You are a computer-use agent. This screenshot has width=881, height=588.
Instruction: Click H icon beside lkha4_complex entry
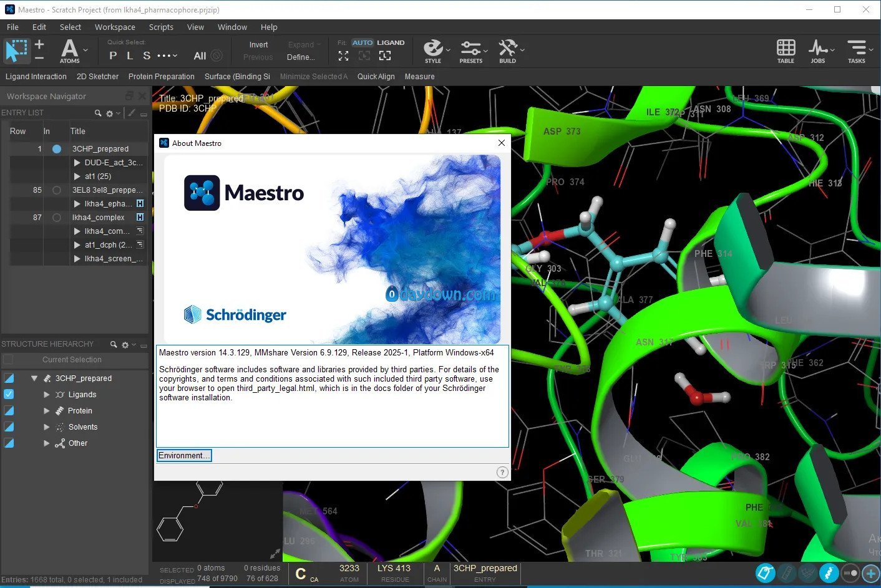tap(140, 218)
